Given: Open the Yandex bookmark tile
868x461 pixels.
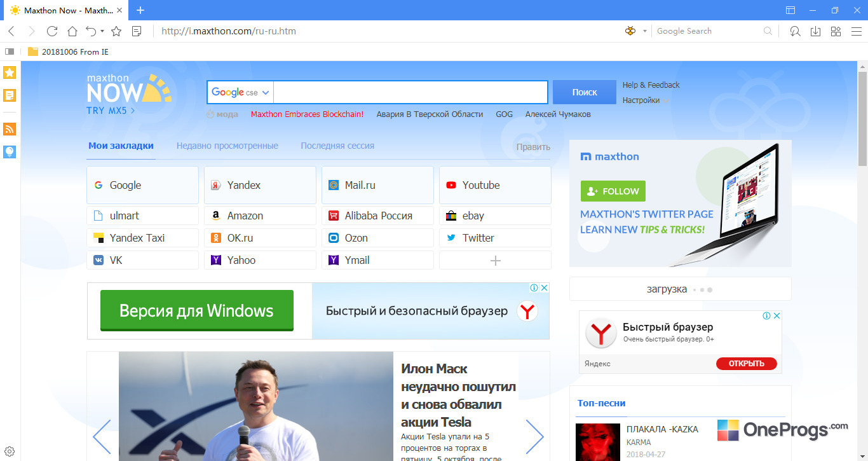Looking at the screenshot, I should point(260,185).
